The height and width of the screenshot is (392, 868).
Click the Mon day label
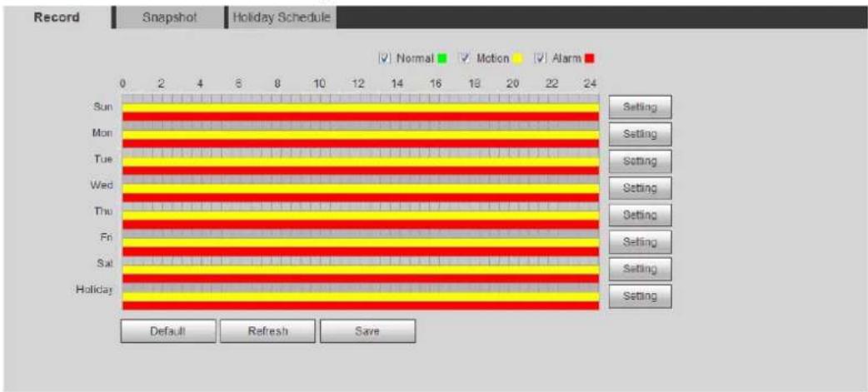coord(103,132)
